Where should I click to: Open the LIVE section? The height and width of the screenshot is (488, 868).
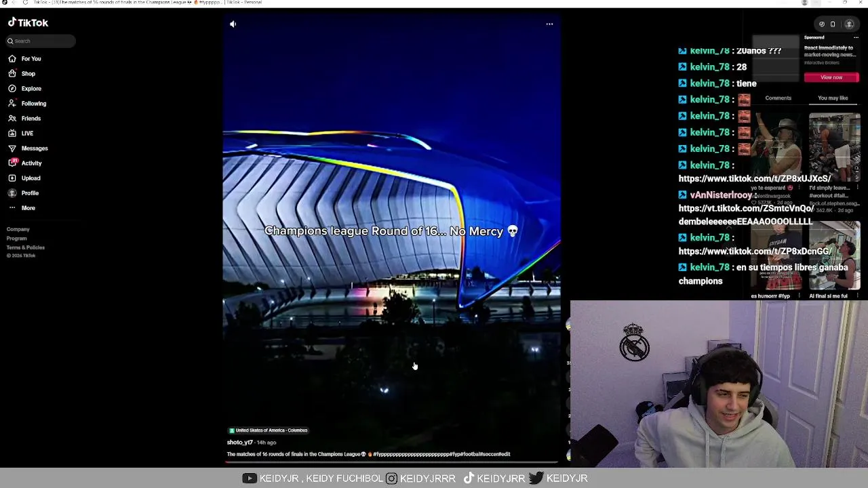point(20,134)
